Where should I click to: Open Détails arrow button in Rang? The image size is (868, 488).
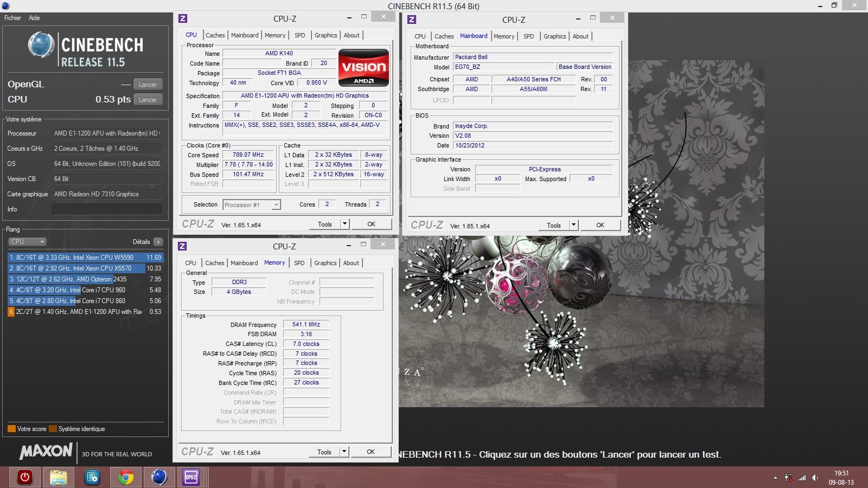(x=158, y=242)
